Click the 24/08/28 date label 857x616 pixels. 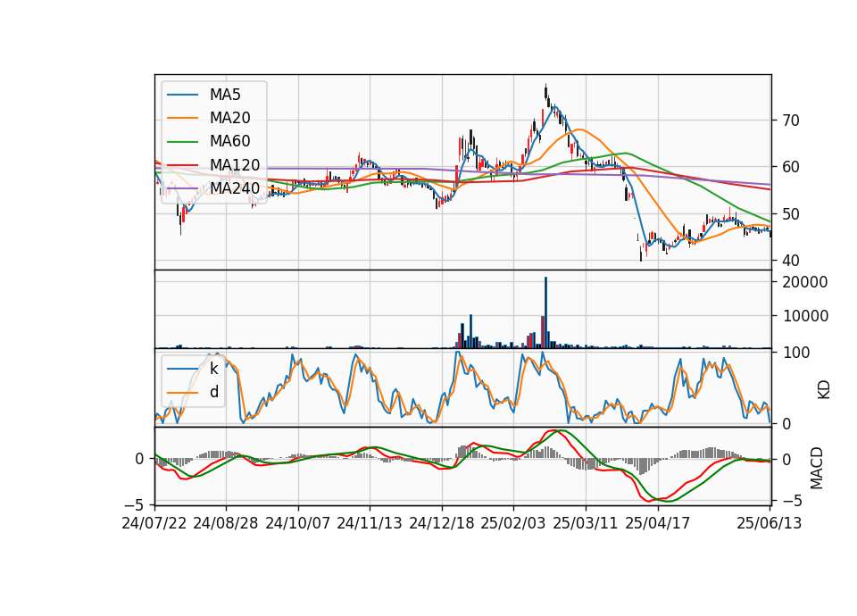tap(226, 523)
